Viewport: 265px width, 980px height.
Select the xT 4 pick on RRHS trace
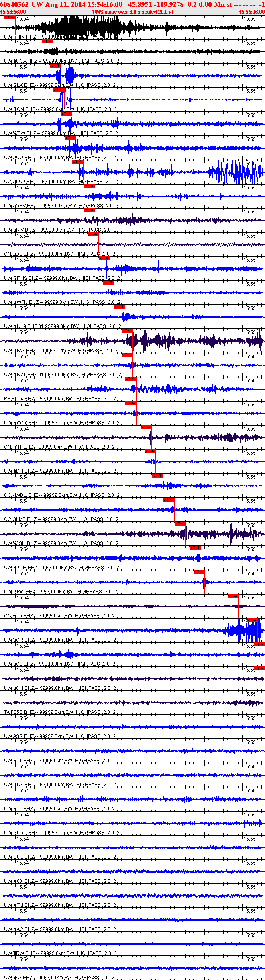coord(104,258)
